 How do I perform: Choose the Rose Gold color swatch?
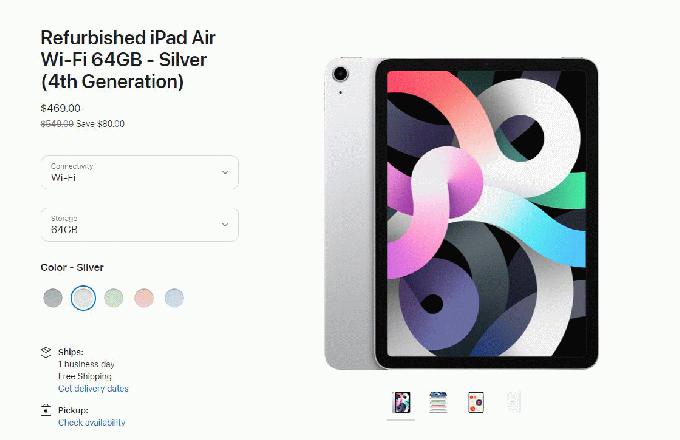144,298
